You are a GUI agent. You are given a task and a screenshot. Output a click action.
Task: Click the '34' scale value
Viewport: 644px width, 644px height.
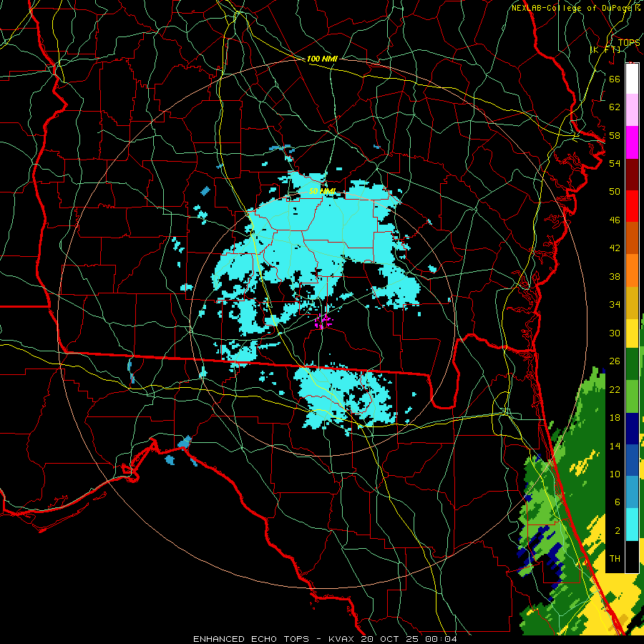[615, 305]
